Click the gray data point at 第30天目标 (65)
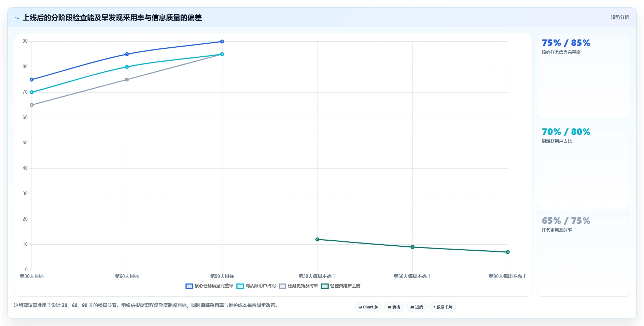 click(x=32, y=105)
